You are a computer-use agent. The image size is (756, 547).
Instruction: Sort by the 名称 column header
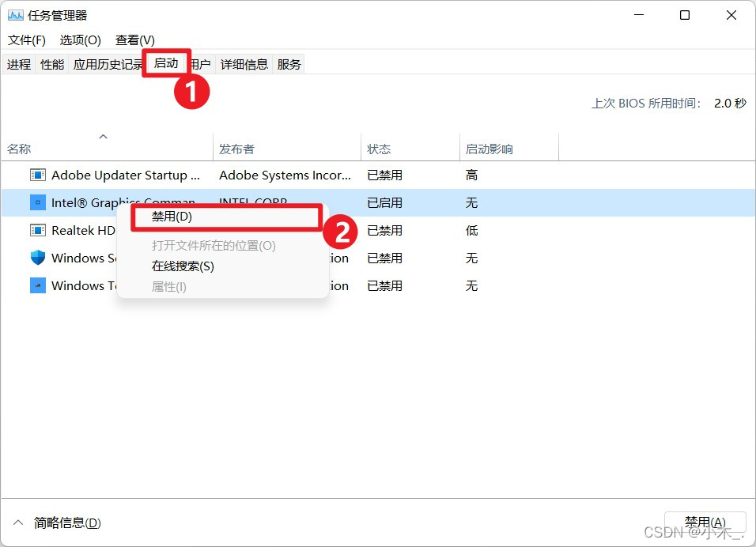[107, 149]
